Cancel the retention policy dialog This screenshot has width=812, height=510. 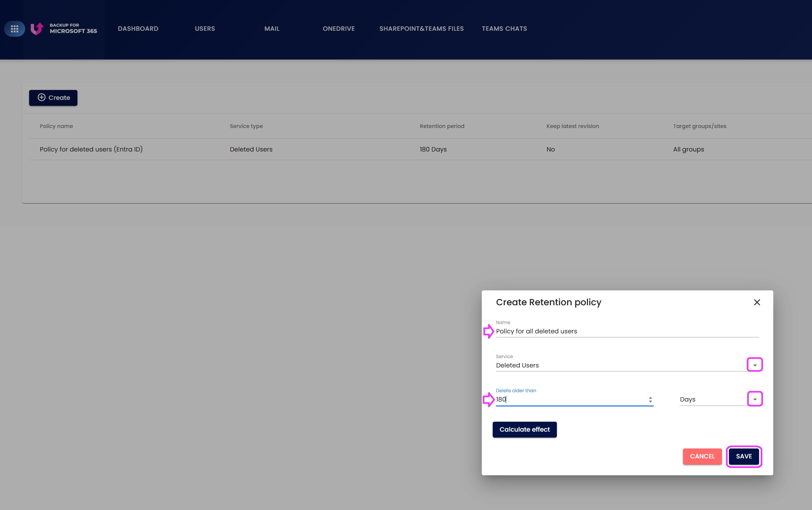702,456
